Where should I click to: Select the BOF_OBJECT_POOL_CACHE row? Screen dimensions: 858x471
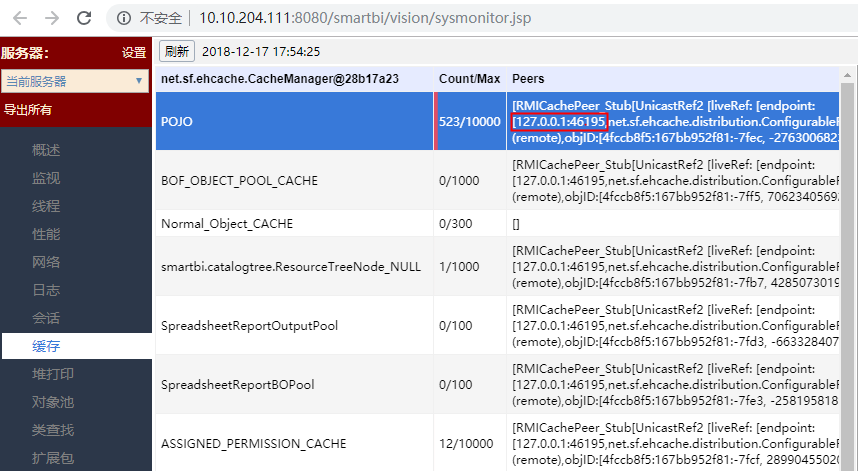pyautogui.click(x=497, y=181)
